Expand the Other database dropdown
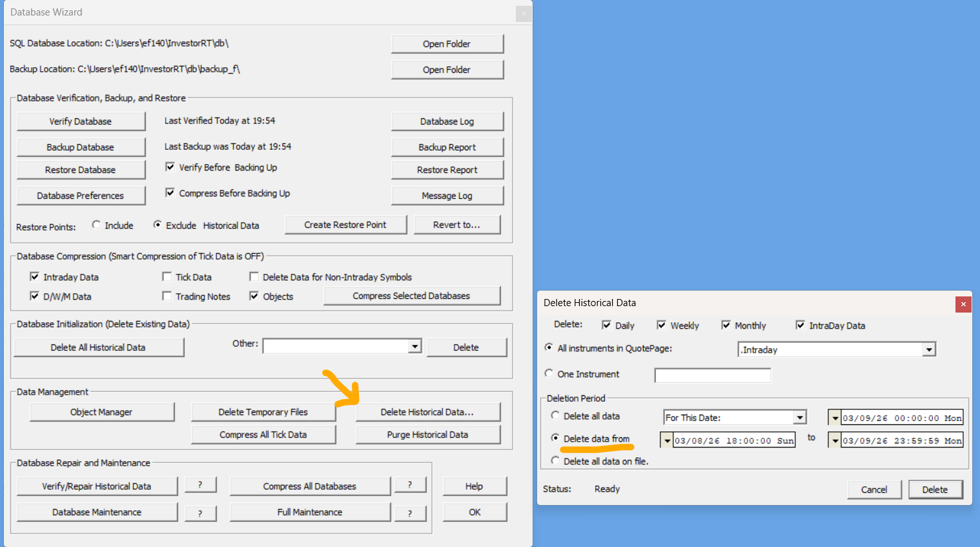 pos(415,347)
